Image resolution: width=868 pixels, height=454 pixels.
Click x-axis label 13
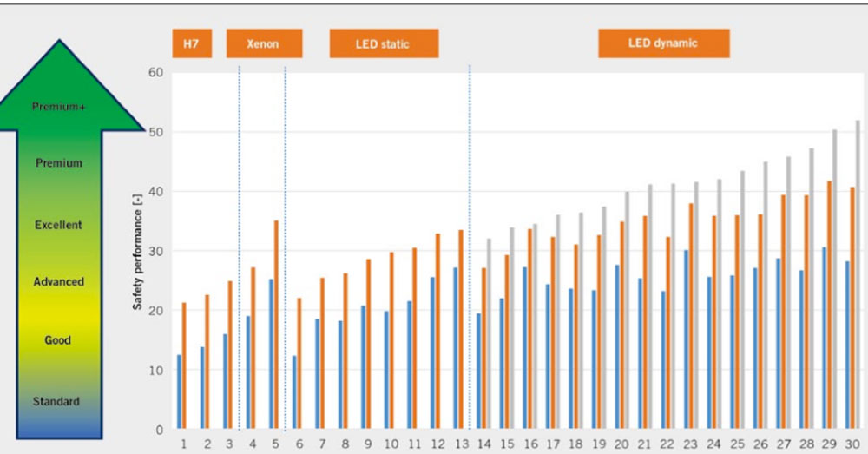click(x=461, y=444)
